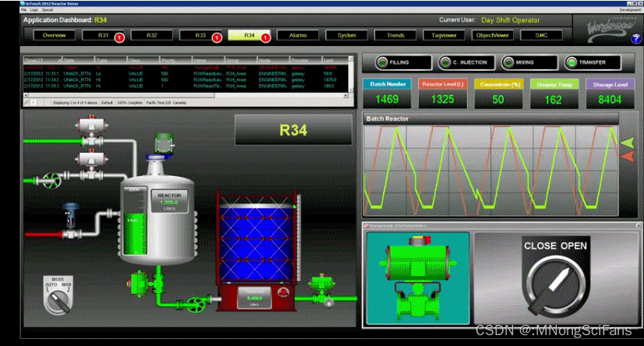
Task: Flip the MODE AUTO/MAN selector switch
Action: [x=58, y=295]
